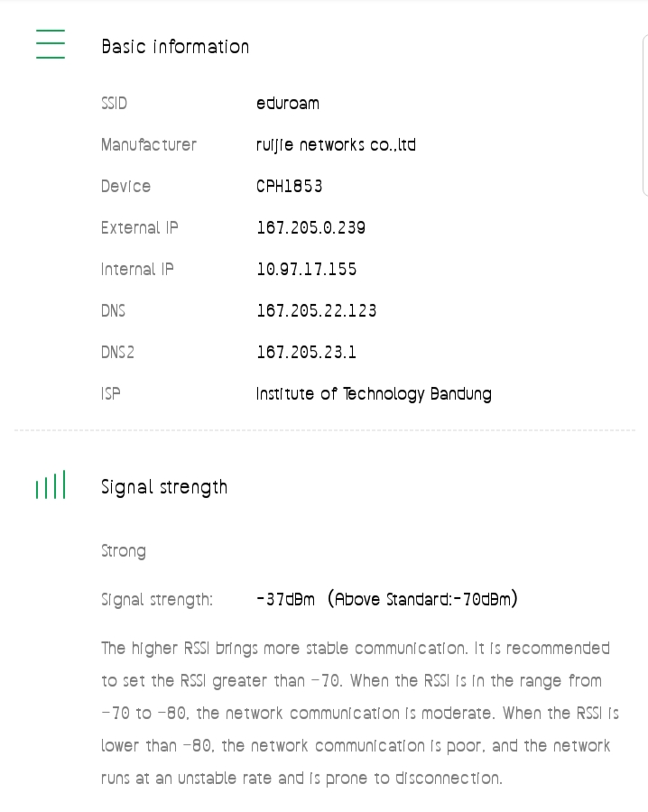This screenshot has height=812, width=648.
Task: Click the ISP label
Action: click(x=111, y=394)
